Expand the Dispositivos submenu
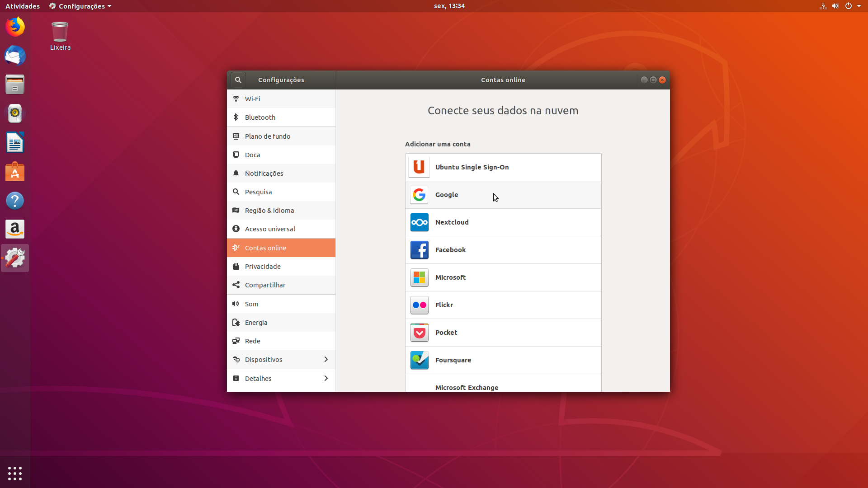This screenshot has height=488, width=868. [281, 360]
